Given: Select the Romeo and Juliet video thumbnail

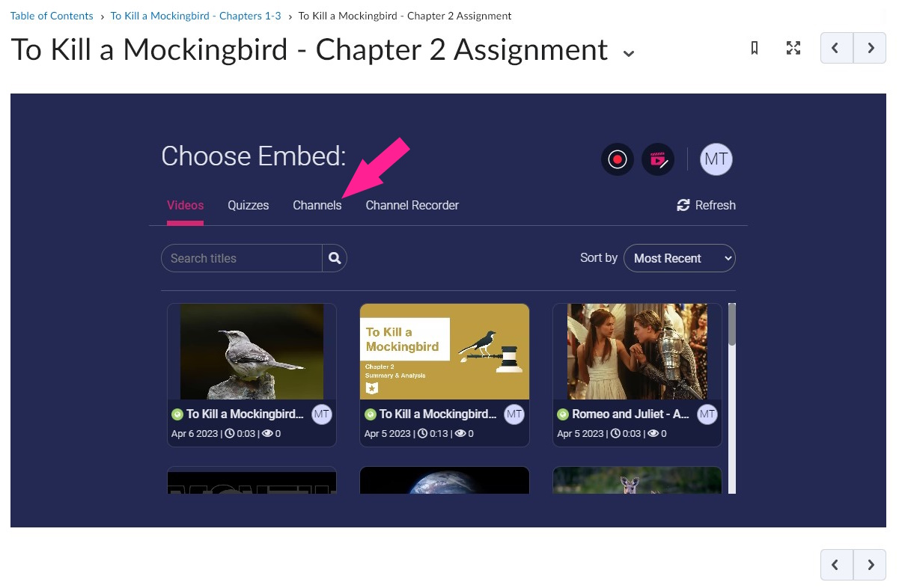Looking at the screenshot, I should click(x=637, y=352).
